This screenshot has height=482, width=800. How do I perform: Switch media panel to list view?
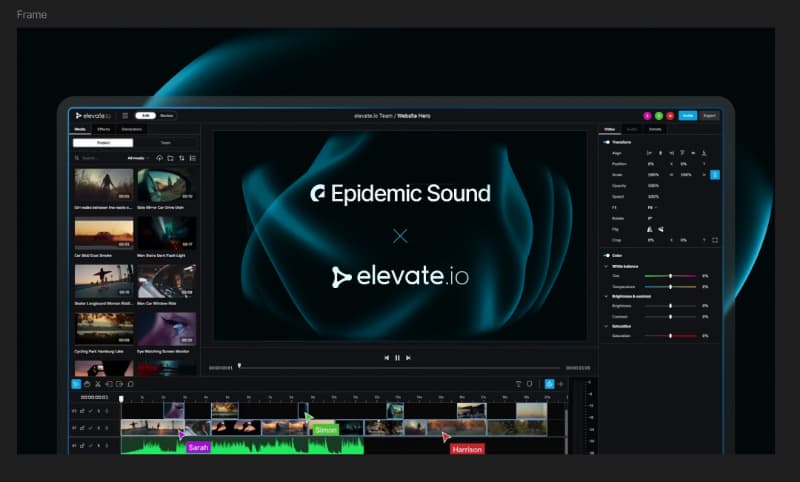(193, 158)
